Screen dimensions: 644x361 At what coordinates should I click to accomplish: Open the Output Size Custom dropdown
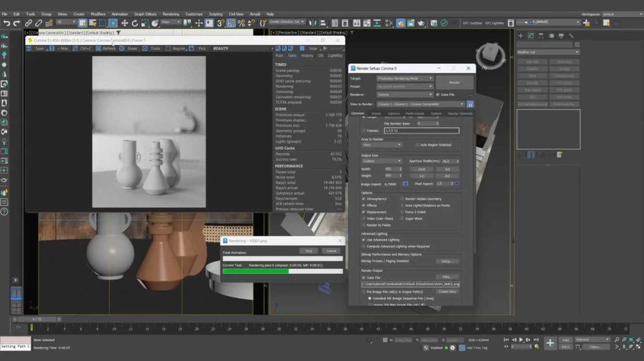(x=381, y=161)
